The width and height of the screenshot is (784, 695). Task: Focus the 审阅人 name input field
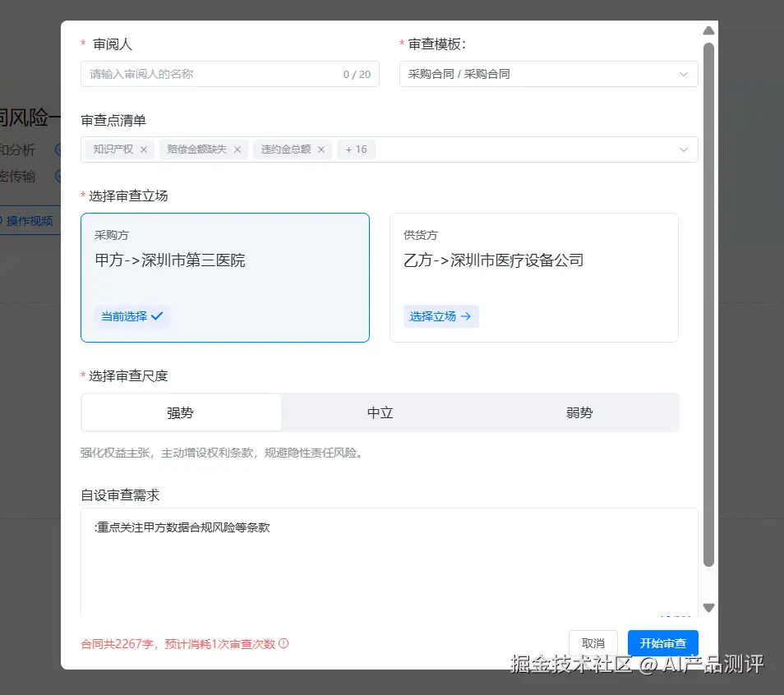[229, 74]
